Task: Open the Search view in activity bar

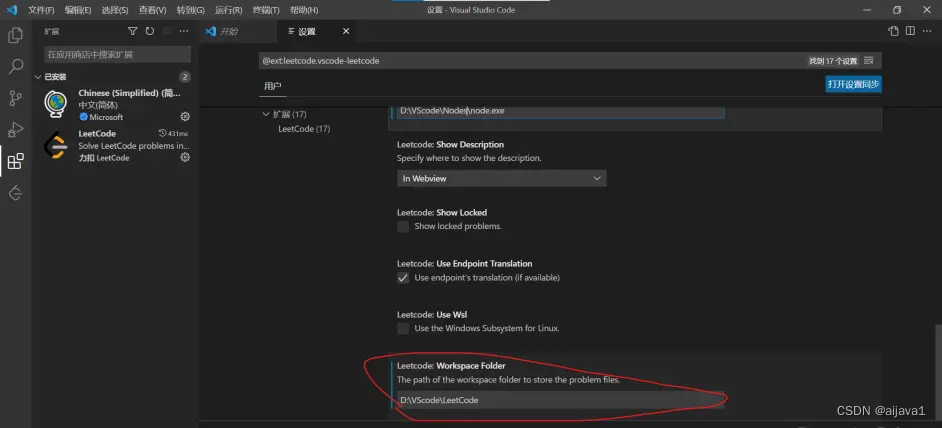Action: pyautogui.click(x=16, y=66)
